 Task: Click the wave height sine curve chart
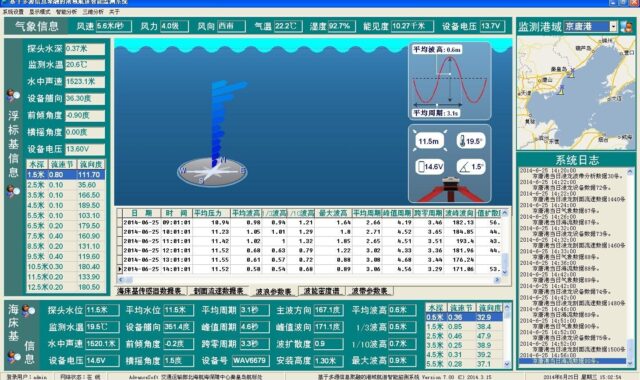450,80
